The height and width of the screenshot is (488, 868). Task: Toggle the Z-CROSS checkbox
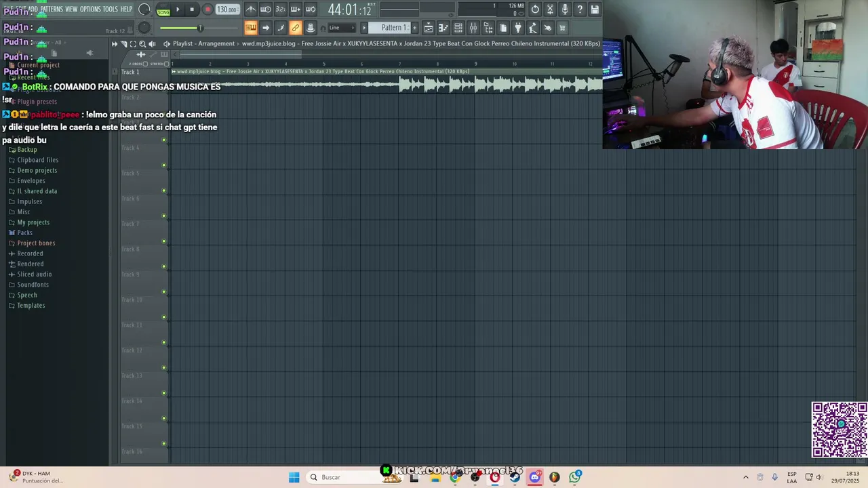tap(145, 64)
